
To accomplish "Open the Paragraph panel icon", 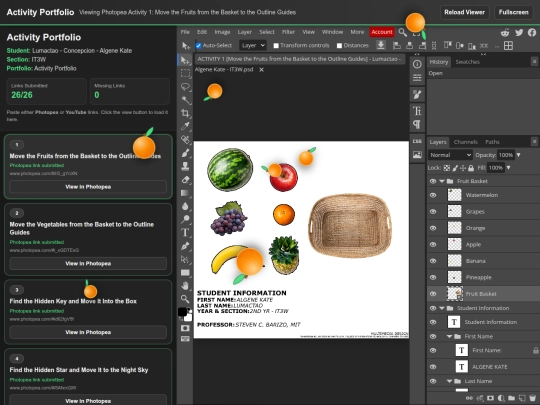I will (x=417, y=124).
